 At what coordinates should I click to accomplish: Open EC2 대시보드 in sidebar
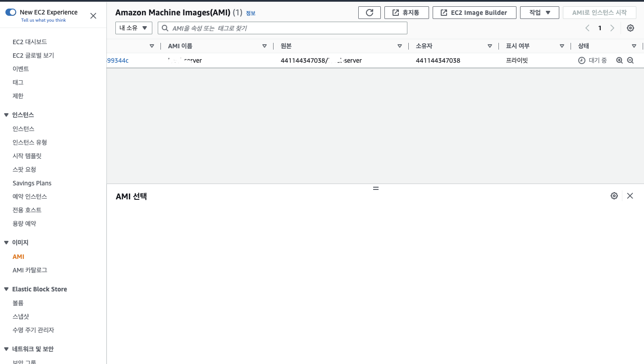30,42
